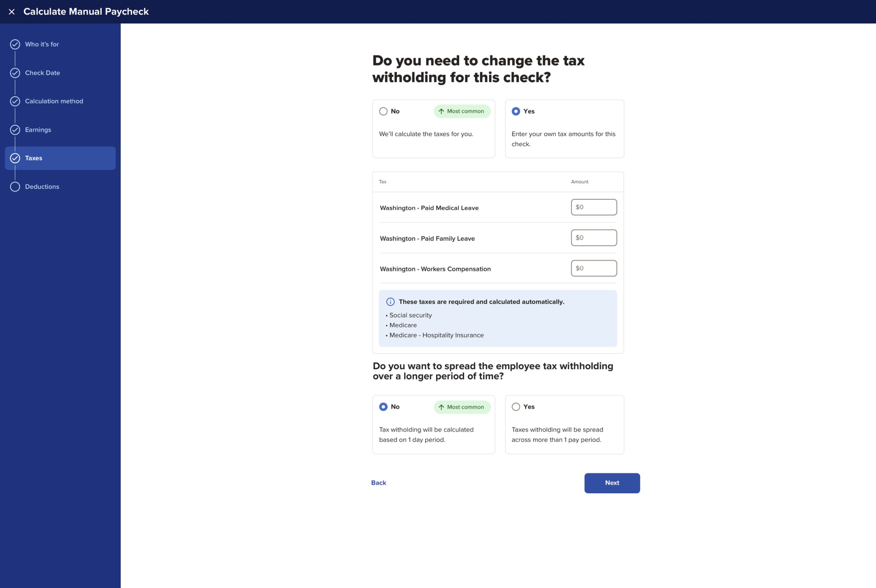Click the Taxes step checkmark icon
The width and height of the screenshot is (876, 588).
[x=15, y=158]
